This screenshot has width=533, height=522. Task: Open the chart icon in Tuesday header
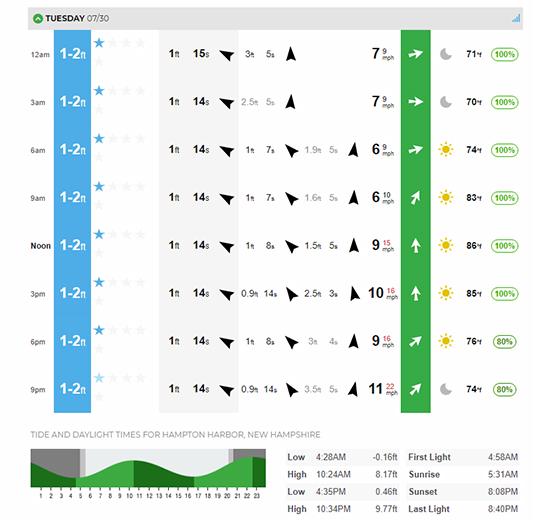click(x=516, y=18)
